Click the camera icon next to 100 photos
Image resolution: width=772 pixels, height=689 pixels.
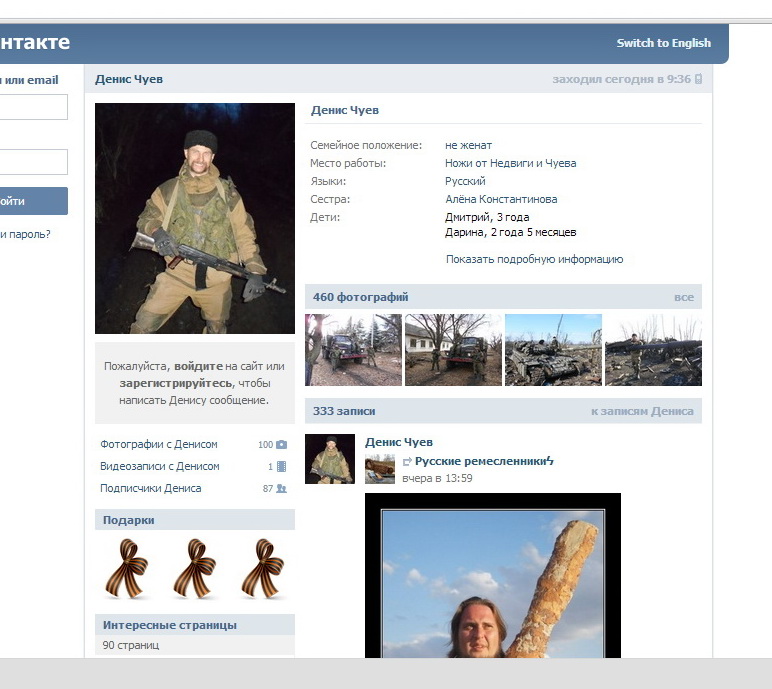282,444
